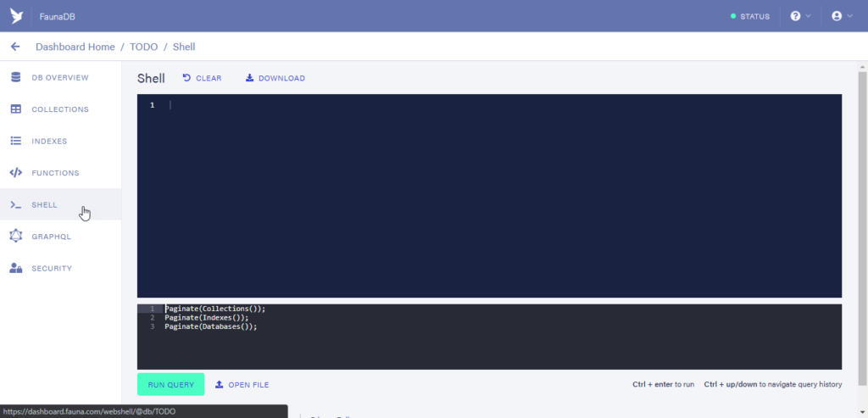Image resolution: width=868 pixels, height=418 pixels.
Task: Click the page vertical scrollbar
Action: pyautogui.click(x=863, y=227)
